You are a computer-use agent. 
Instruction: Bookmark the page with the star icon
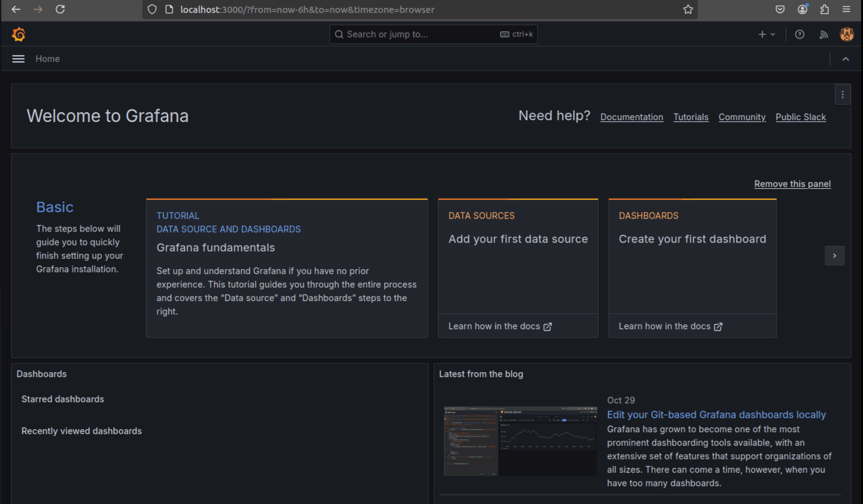688,9
